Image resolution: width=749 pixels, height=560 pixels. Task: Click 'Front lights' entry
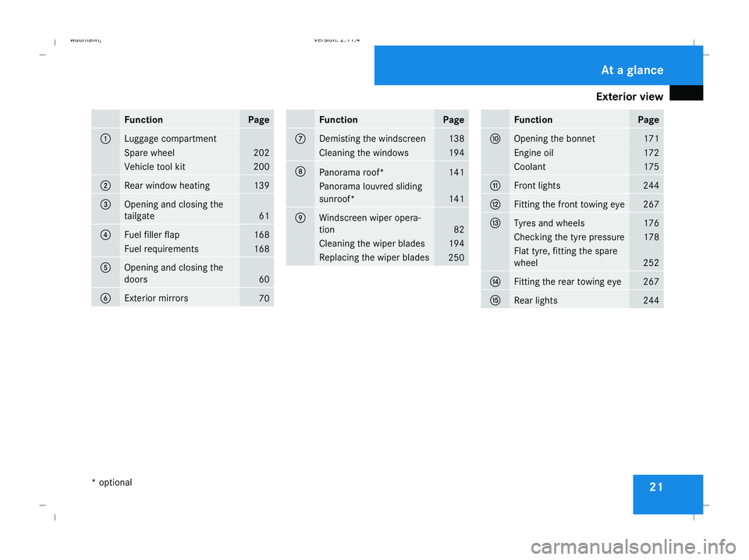538,186
